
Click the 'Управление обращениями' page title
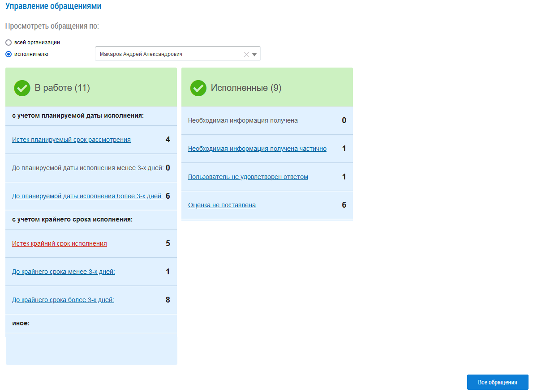click(53, 6)
